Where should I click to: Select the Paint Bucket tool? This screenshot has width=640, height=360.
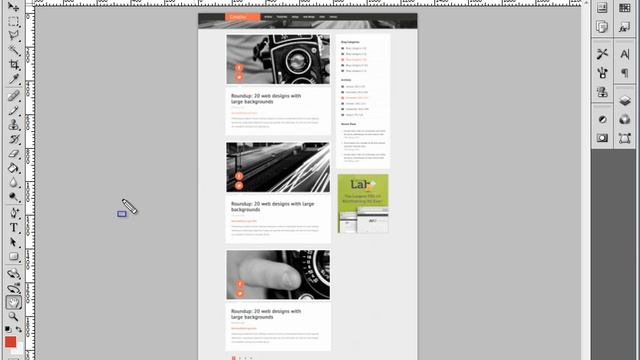pyautogui.click(x=13, y=168)
